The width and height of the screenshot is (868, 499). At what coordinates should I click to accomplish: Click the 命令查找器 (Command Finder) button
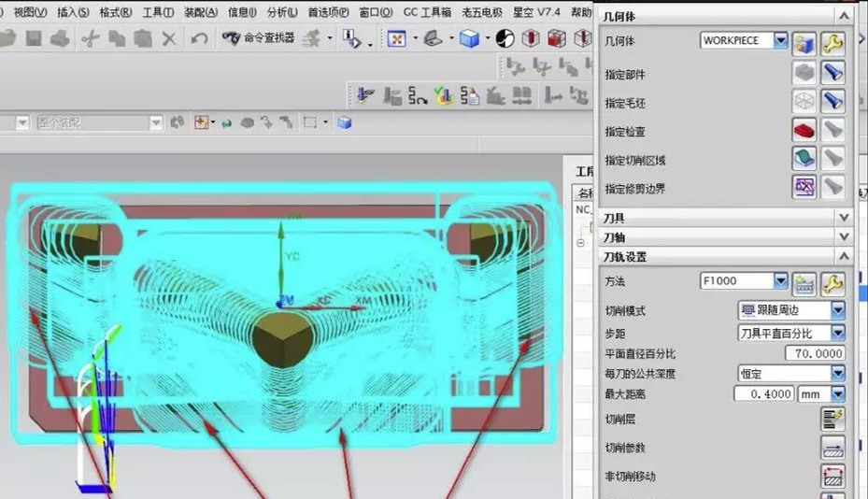[259, 38]
